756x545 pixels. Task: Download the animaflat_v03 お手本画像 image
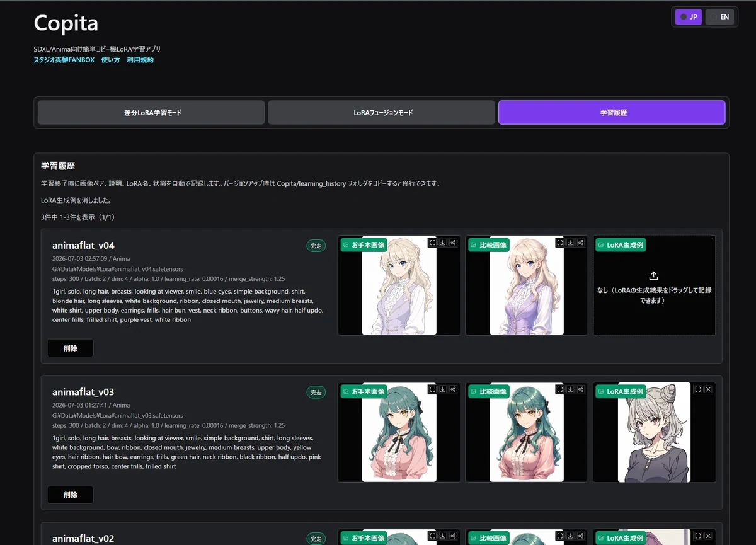click(x=443, y=389)
